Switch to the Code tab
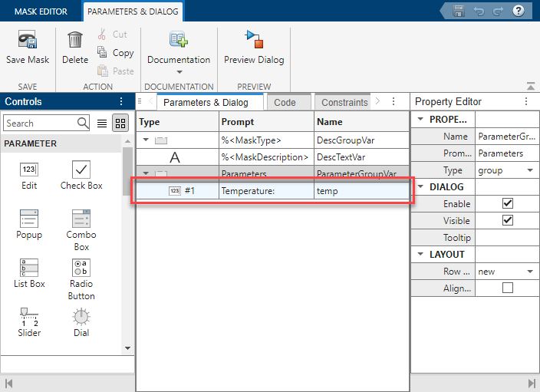 coord(285,102)
